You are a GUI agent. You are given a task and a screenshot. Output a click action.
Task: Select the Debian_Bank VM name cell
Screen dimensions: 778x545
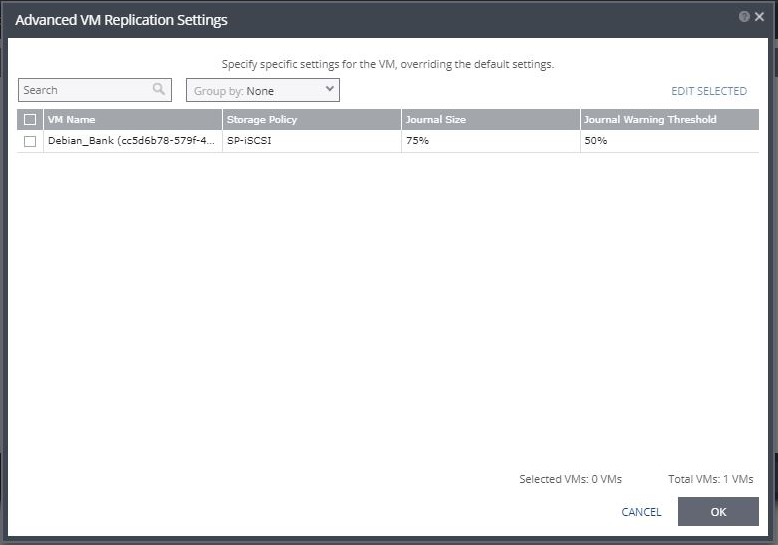131,141
